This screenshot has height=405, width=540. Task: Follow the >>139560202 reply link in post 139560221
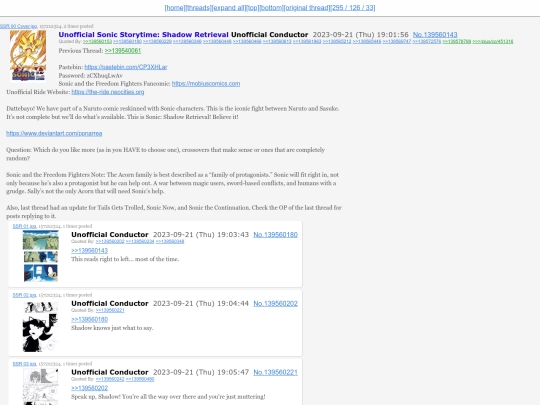coord(90,388)
